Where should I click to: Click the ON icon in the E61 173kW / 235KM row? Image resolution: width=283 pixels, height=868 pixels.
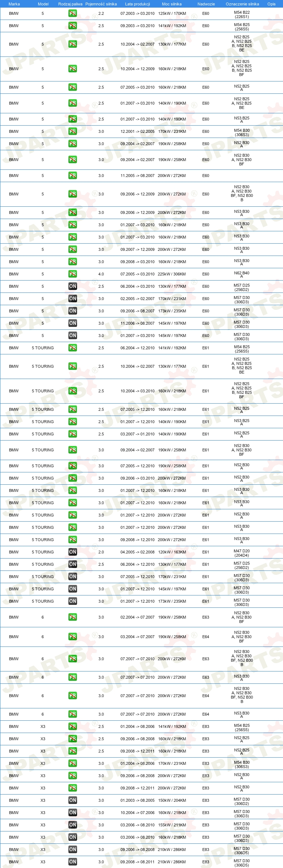[73, 601]
